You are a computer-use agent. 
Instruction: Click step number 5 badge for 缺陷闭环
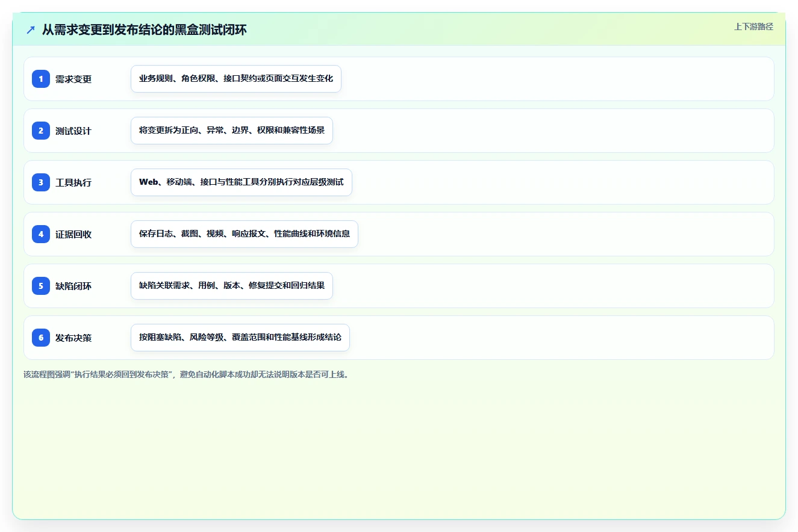pos(41,286)
